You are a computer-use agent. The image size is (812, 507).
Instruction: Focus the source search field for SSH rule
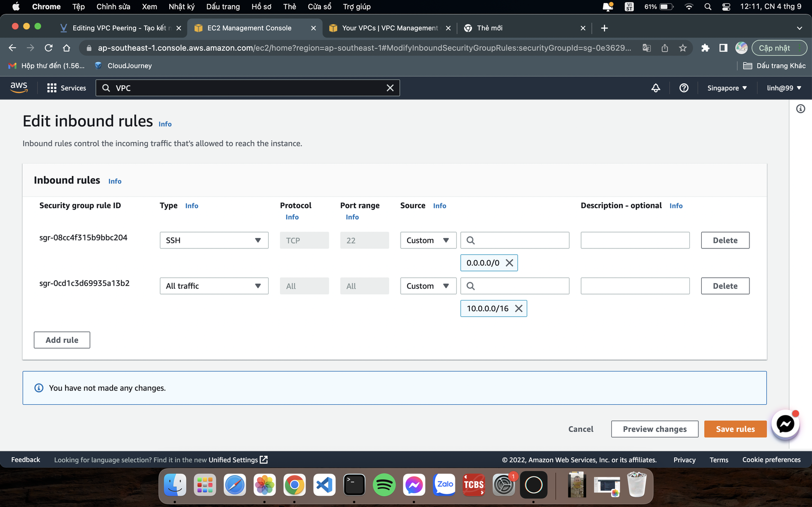click(x=515, y=240)
